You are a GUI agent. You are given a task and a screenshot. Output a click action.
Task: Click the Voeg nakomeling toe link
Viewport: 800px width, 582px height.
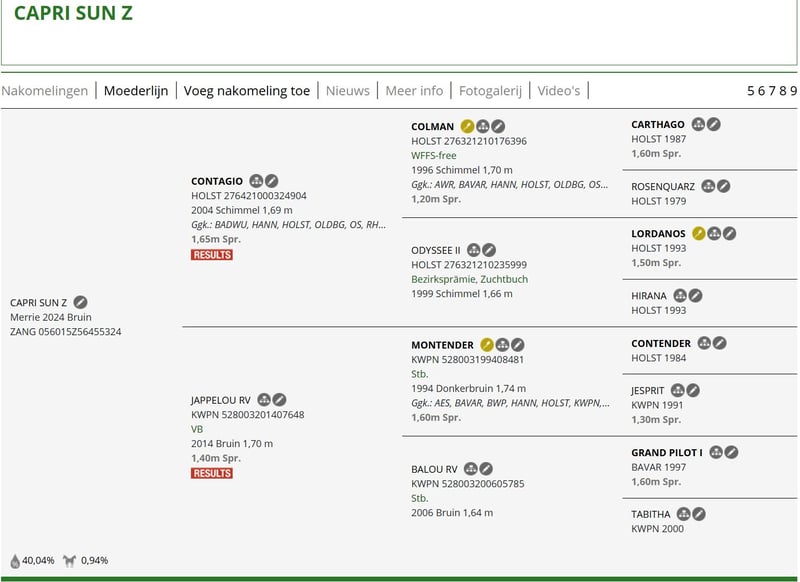pos(247,91)
